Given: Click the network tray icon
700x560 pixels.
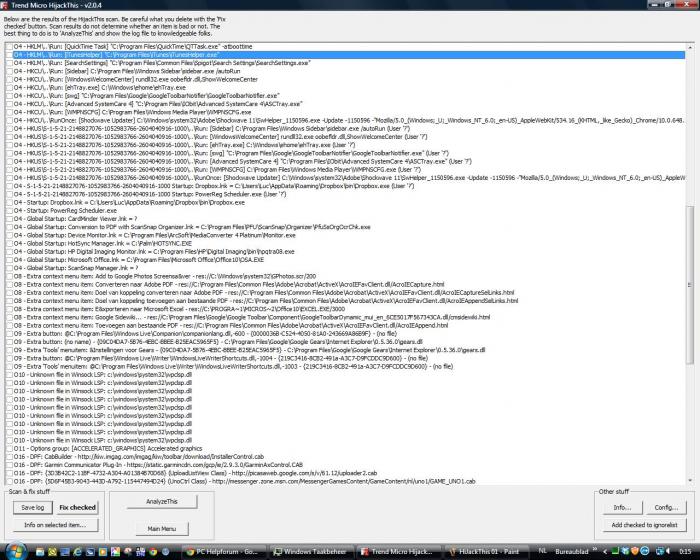Looking at the screenshot, I should click(660, 552).
